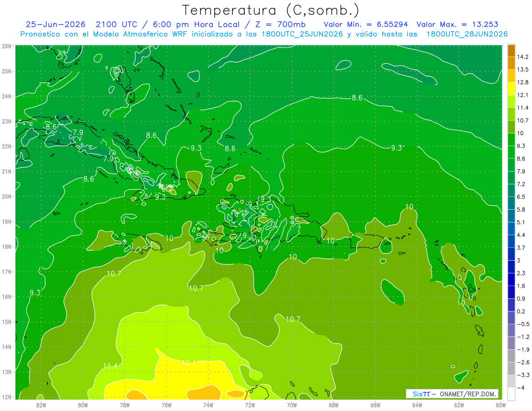Viewport: 532px width, 411px height.
Task: Click the 'Valor Min. = 6.55294' text
Action: pyautogui.click(x=366, y=24)
